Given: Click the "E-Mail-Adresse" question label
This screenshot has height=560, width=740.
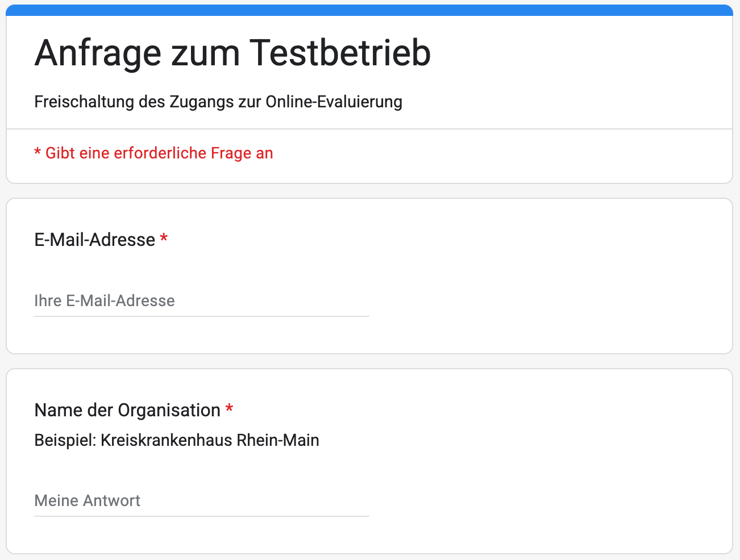Looking at the screenshot, I should point(95,240).
